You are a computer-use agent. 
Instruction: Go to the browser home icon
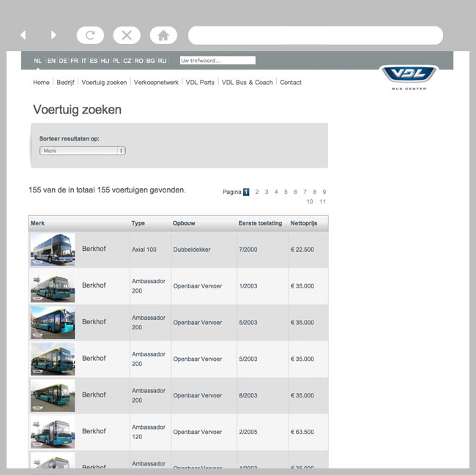coord(163,35)
